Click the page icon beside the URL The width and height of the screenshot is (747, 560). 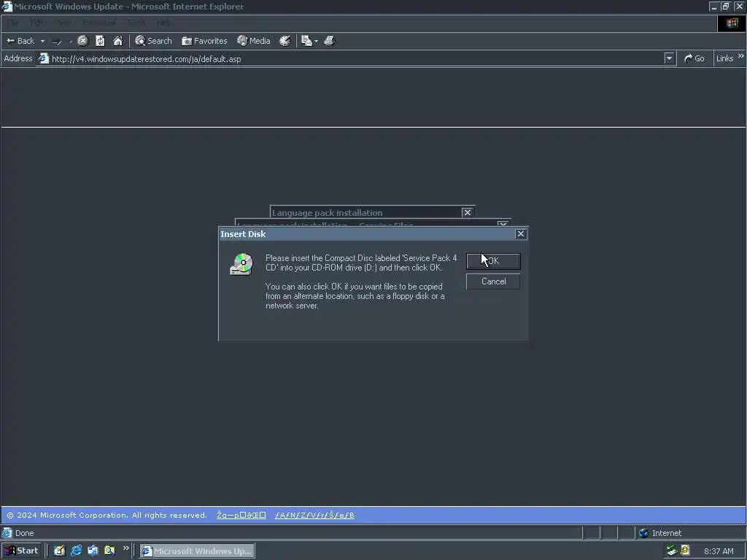pyautogui.click(x=43, y=58)
